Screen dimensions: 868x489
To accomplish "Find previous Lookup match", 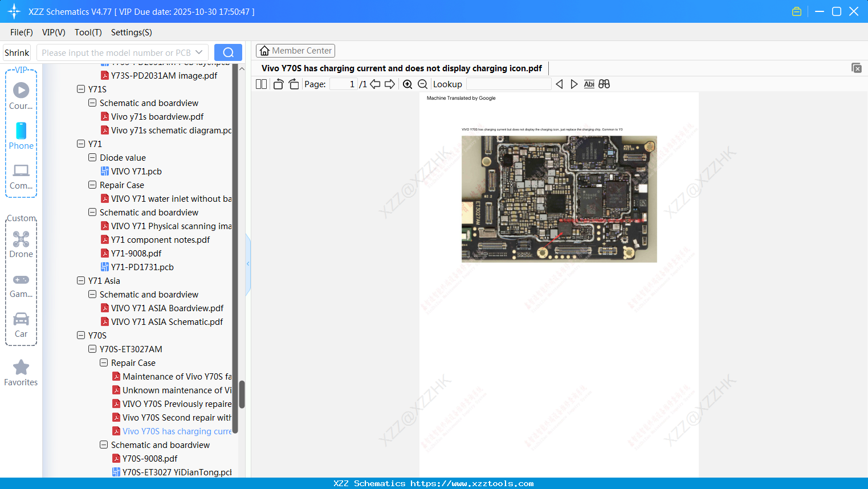I will (x=559, y=84).
